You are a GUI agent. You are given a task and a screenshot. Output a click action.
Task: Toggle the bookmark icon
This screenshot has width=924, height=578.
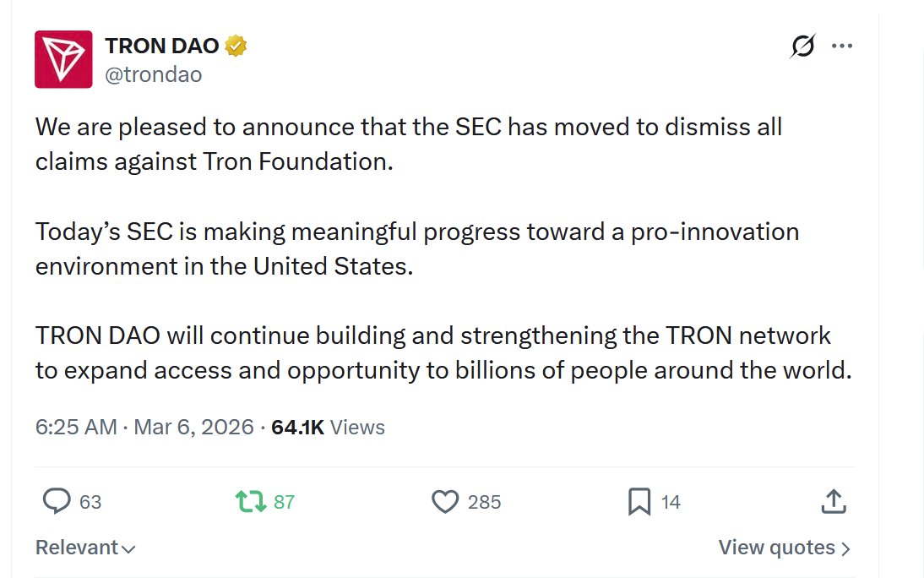[x=639, y=502]
